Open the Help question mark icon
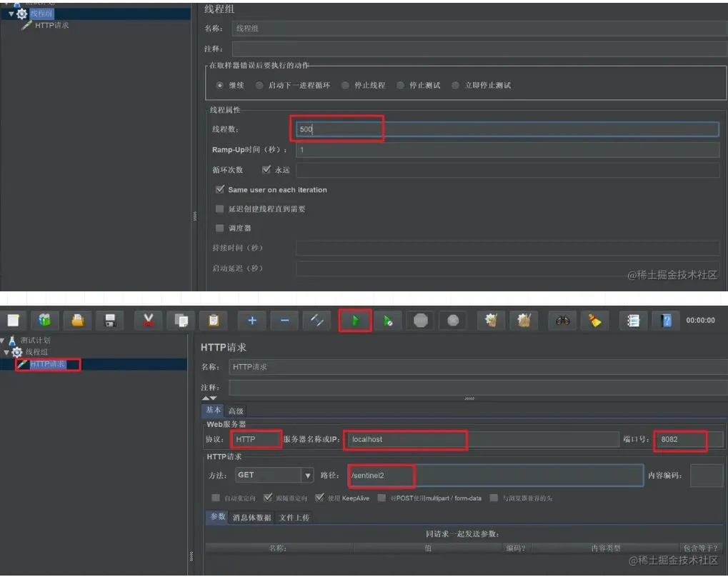 [x=667, y=321]
